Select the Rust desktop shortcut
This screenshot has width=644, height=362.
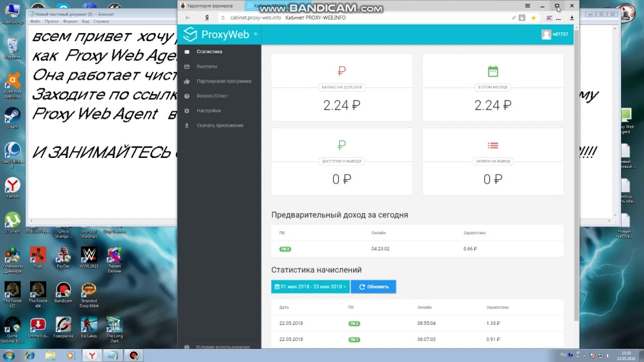click(38, 257)
